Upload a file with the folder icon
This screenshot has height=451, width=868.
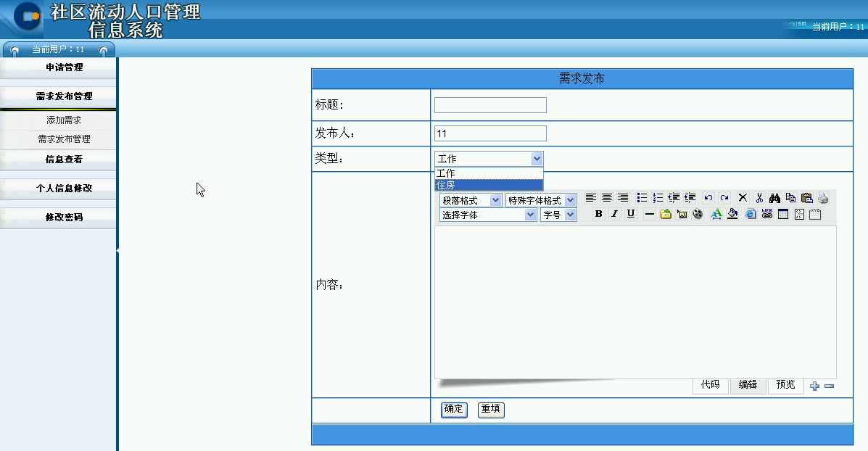pos(666,214)
